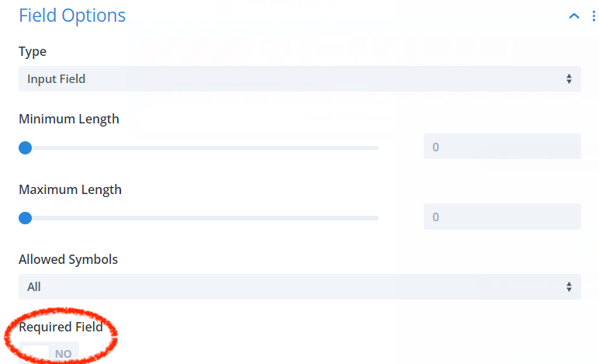599x364 pixels.
Task: Click the middle of Maximum Length slider track
Action: (x=199, y=218)
